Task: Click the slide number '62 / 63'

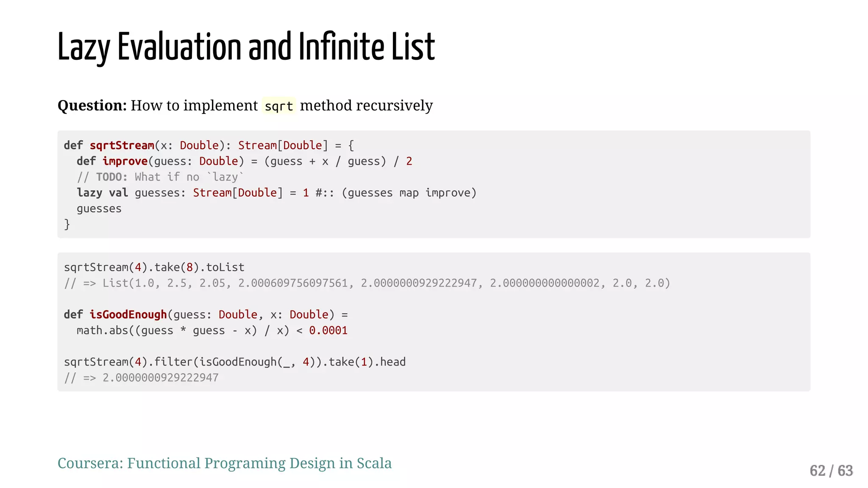Action: 831,471
